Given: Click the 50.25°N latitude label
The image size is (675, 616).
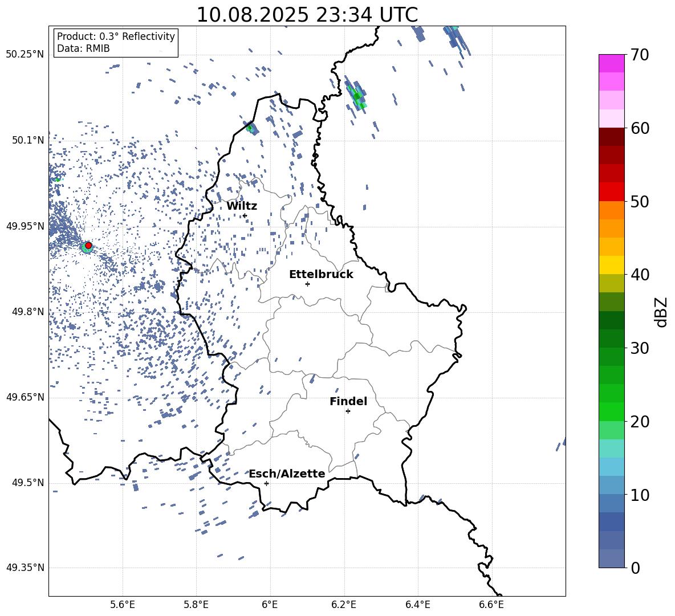Looking at the screenshot, I should click(25, 55).
